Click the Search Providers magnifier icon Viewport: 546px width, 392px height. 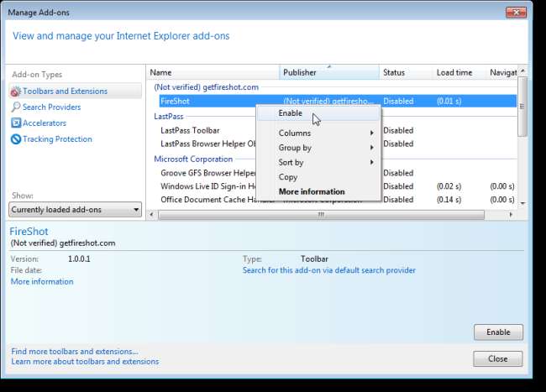[x=16, y=107]
